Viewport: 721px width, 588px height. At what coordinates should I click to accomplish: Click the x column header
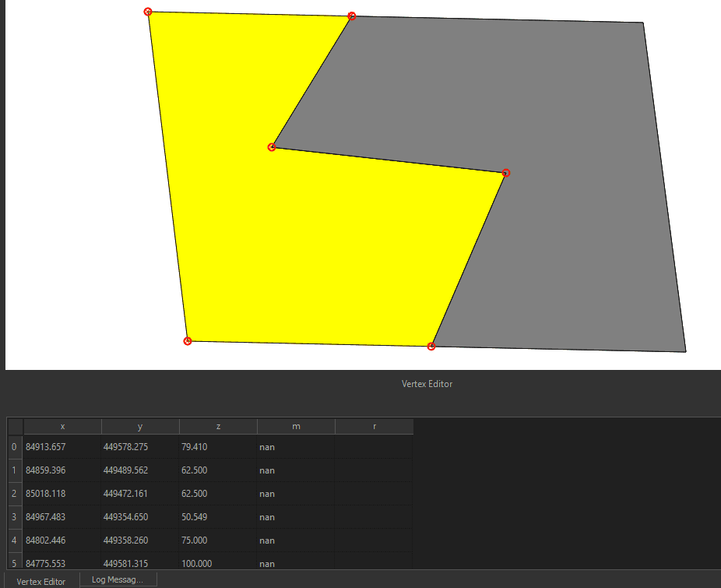tap(62, 426)
